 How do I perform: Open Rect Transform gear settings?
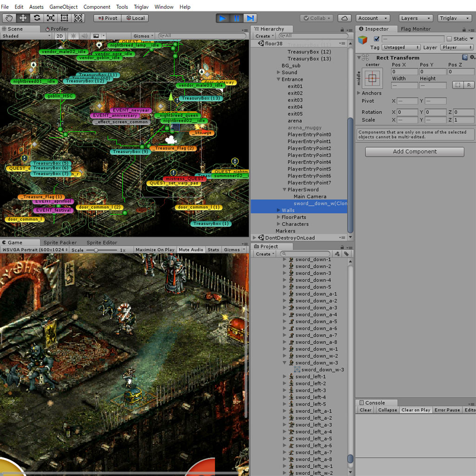click(472, 57)
